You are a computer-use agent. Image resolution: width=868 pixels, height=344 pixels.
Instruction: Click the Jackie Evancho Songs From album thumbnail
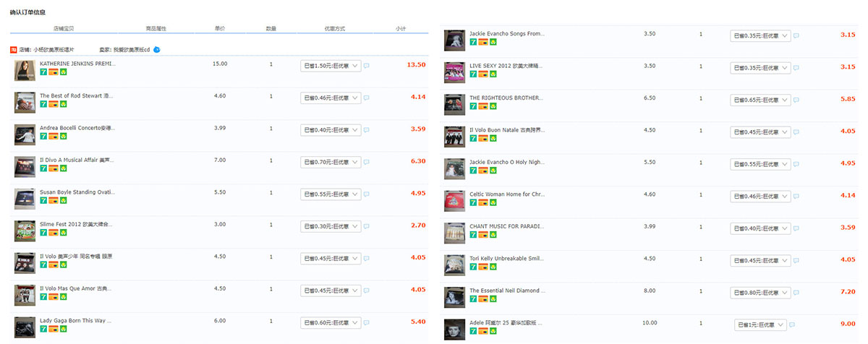pyautogui.click(x=454, y=40)
